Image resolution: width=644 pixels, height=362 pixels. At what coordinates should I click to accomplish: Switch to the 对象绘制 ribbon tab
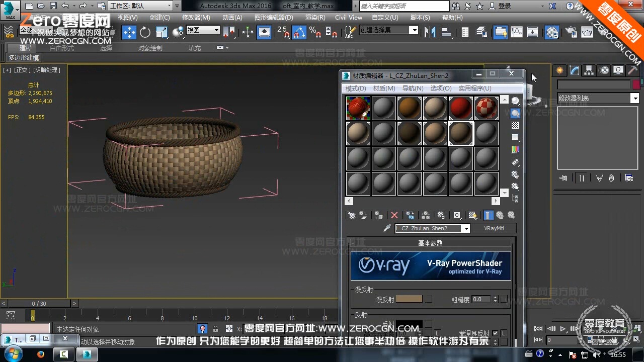(150, 48)
